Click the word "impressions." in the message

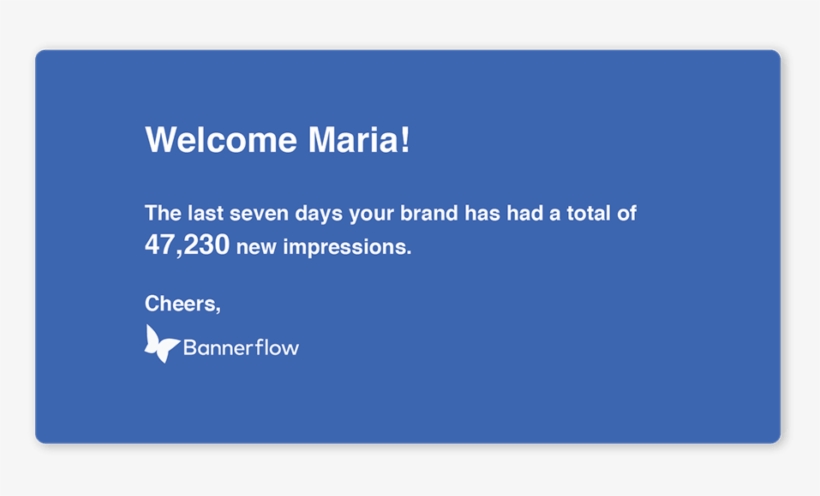point(347,247)
